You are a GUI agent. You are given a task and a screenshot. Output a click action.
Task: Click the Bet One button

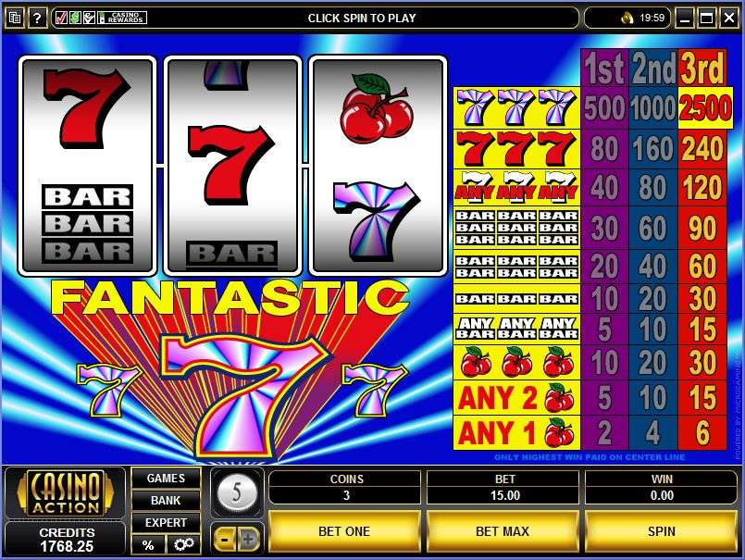click(x=344, y=531)
